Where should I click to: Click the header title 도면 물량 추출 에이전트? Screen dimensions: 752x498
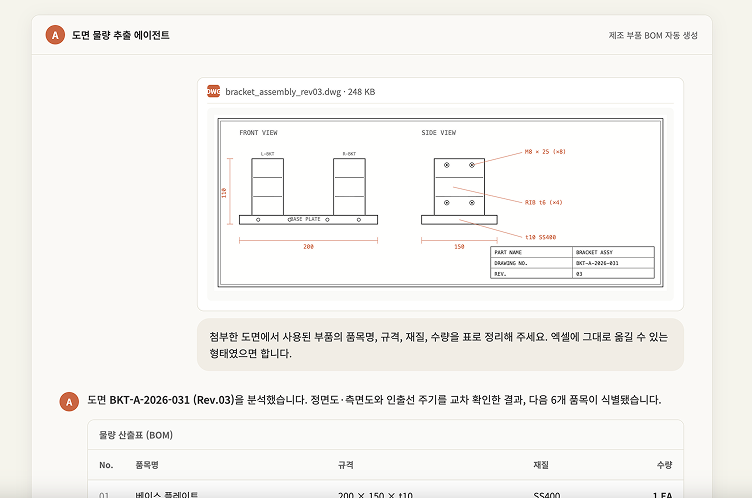click(x=120, y=35)
